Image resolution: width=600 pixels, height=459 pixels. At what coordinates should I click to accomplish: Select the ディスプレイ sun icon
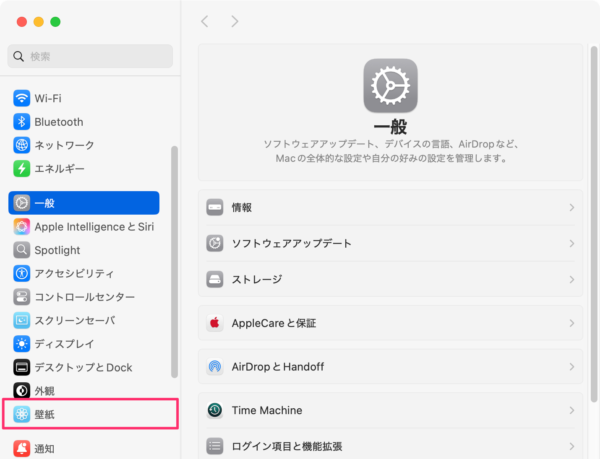21,344
